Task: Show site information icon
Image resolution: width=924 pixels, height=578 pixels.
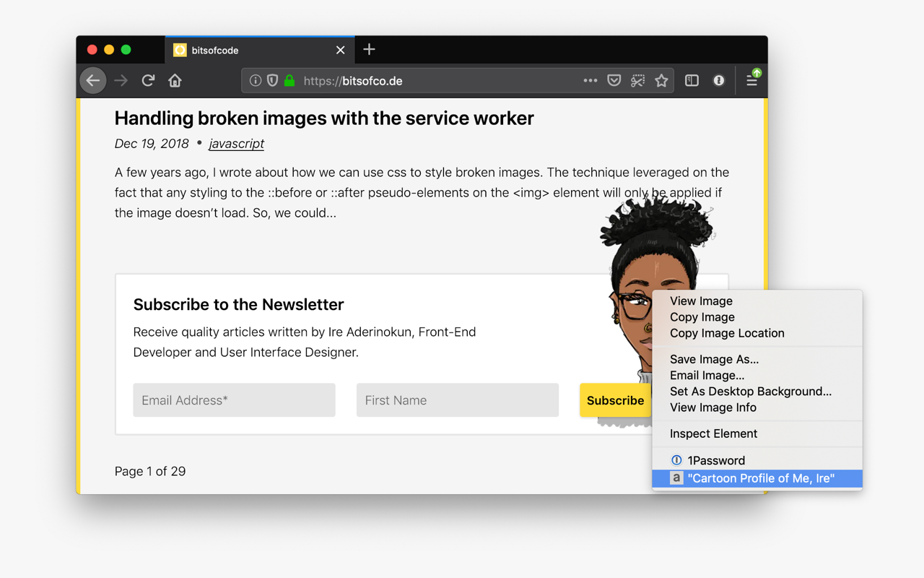Action: click(x=256, y=81)
